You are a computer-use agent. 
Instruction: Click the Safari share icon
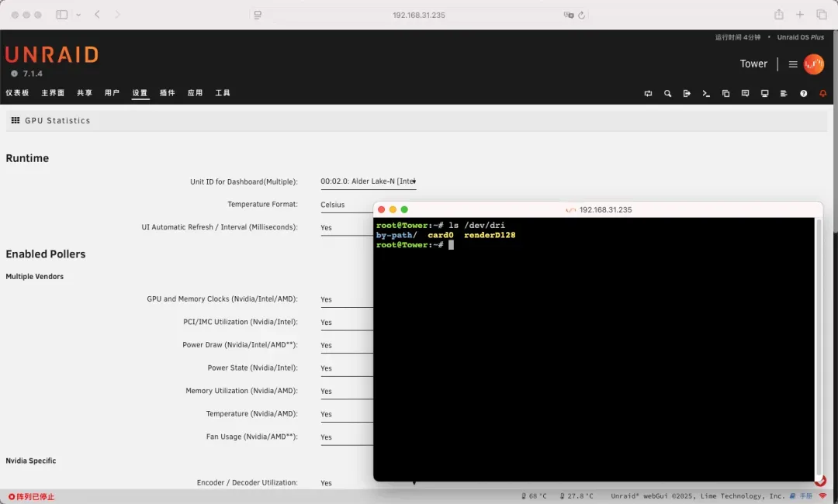778,15
